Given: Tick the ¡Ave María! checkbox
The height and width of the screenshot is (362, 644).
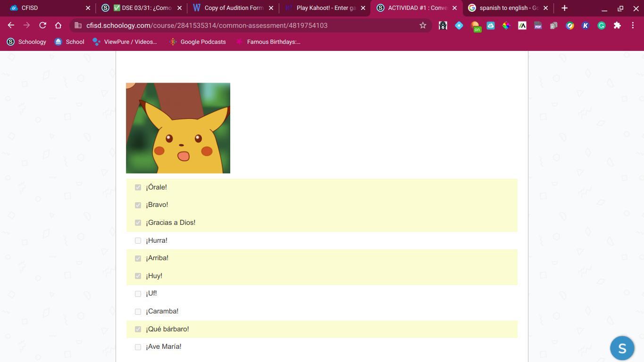Looking at the screenshot, I should click(138, 347).
